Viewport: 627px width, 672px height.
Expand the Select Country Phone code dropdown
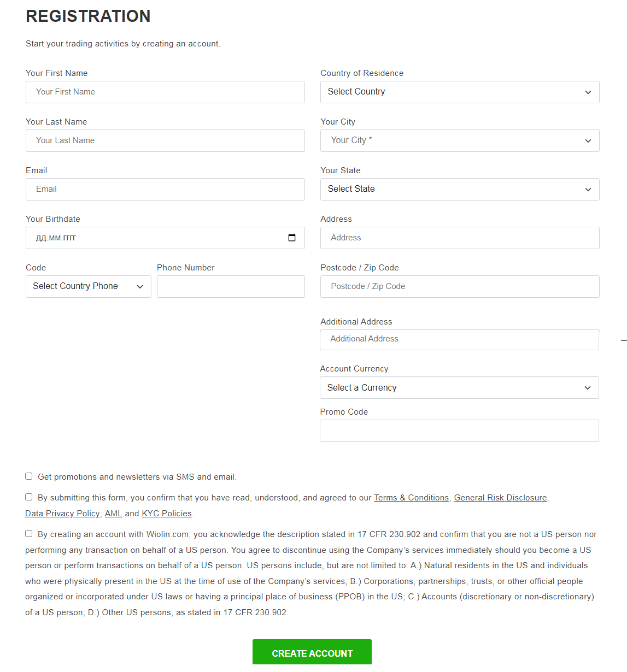[89, 286]
